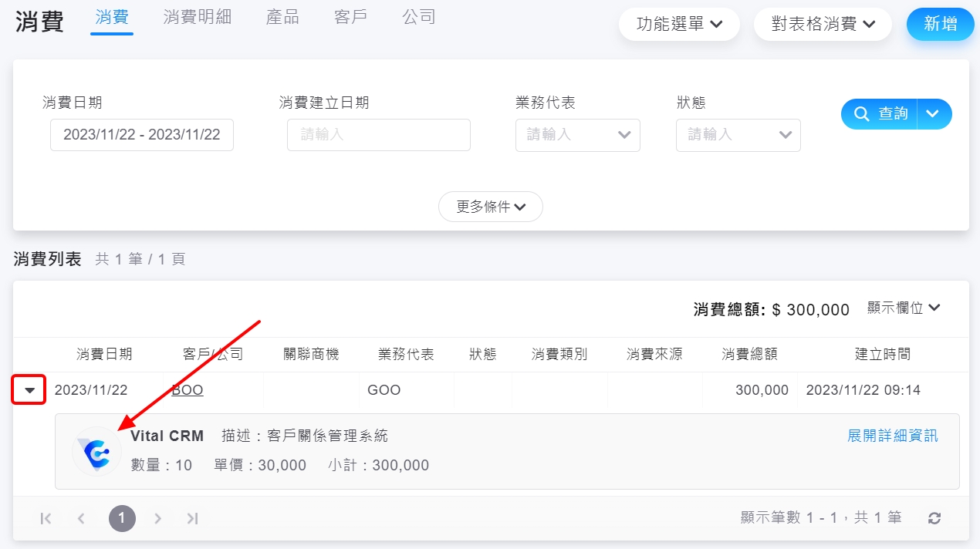Image resolution: width=980 pixels, height=549 pixels.
Task: Click the refresh icon in the pagination bar
Action: pyautogui.click(x=934, y=518)
